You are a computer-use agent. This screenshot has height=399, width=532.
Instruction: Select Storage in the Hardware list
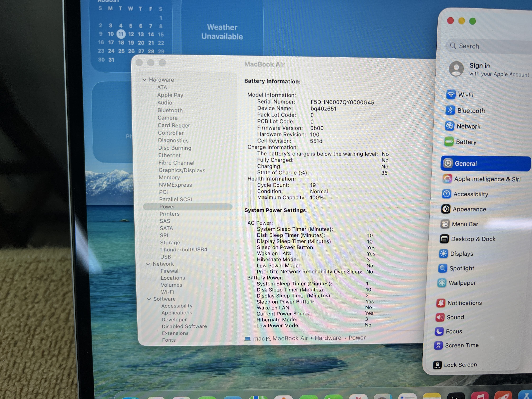(170, 243)
